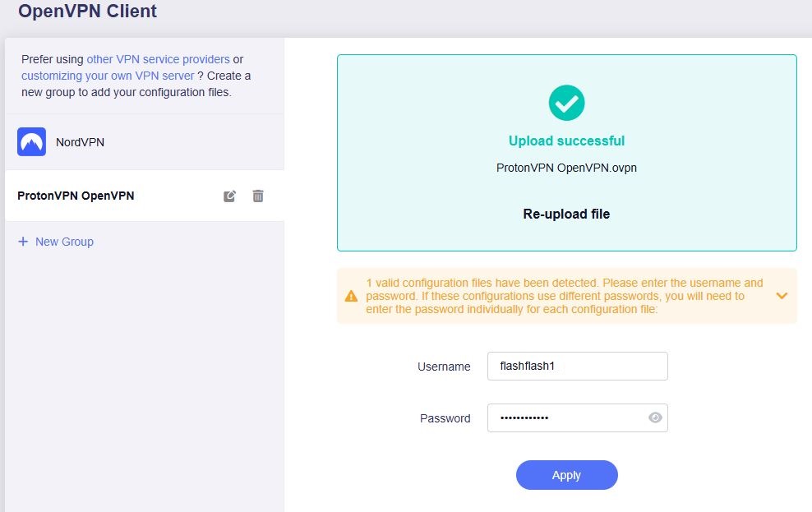
Task: Click the pencil icon next to ProtonVPN OpenVPN
Action: [x=229, y=196]
